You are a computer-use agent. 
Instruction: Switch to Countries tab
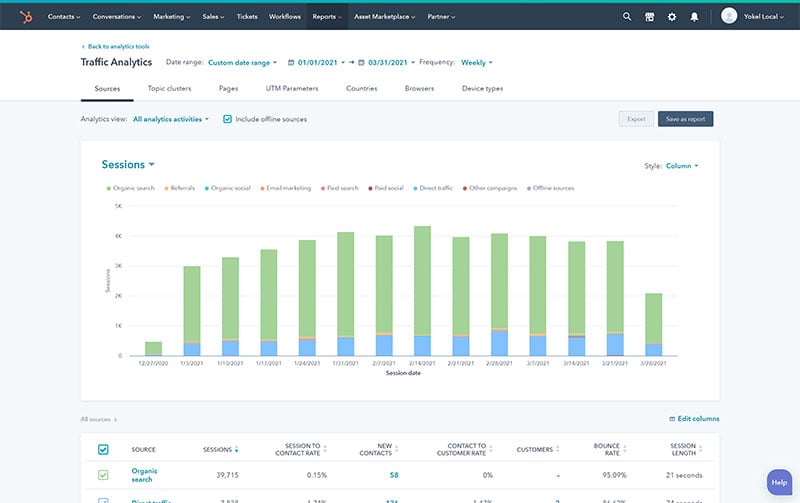pyautogui.click(x=361, y=88)
